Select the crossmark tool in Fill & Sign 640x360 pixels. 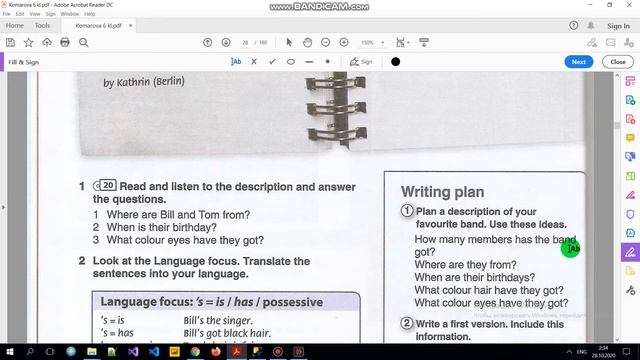tap(254, 62)
